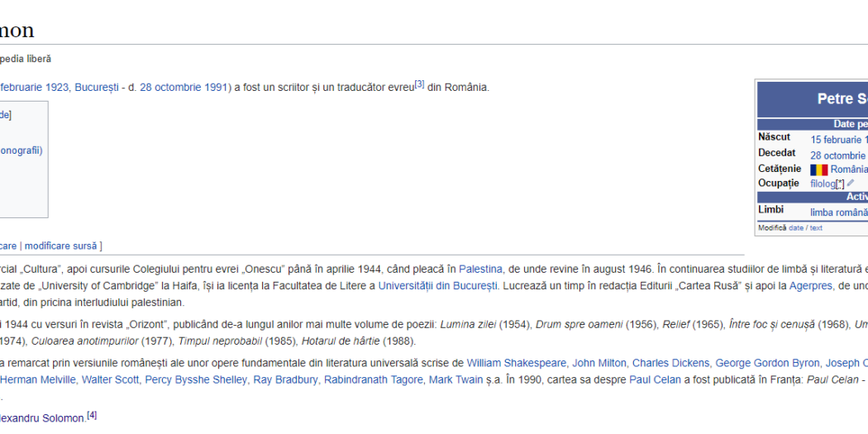868x434 pixels.
Task: Follow the București link in the intro
Action: [x=97, y=87]
